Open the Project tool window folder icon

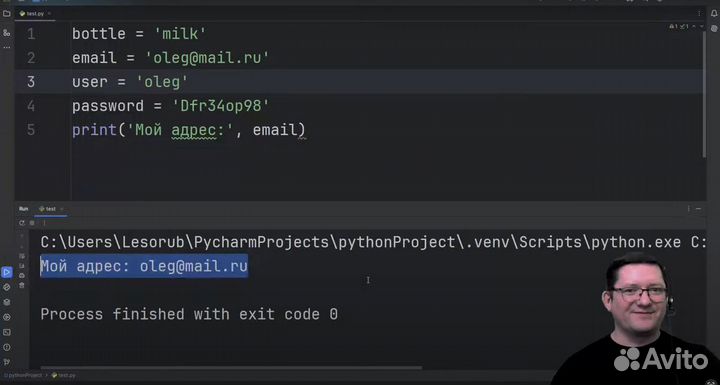point(6,14)
